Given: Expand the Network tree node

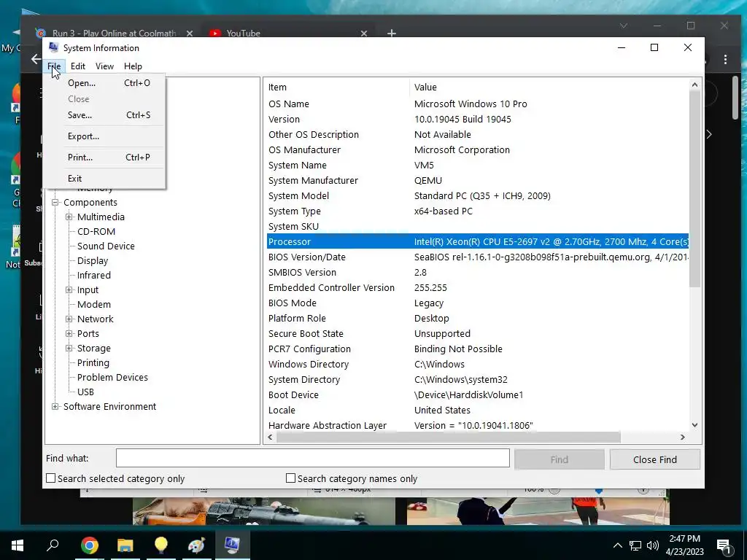Looking at the screenshot, I should pos(69,319).
